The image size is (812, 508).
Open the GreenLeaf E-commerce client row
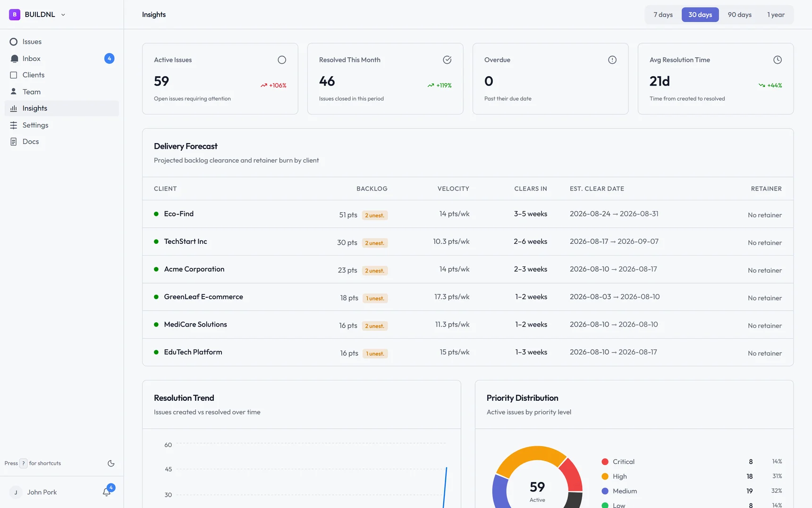point(468,297)
